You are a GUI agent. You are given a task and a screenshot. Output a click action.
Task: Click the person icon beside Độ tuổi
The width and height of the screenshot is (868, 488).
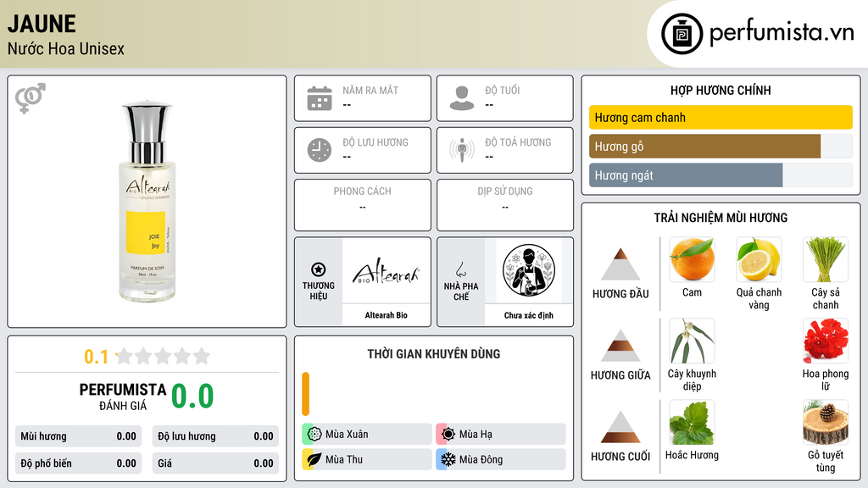click(462, 98)
